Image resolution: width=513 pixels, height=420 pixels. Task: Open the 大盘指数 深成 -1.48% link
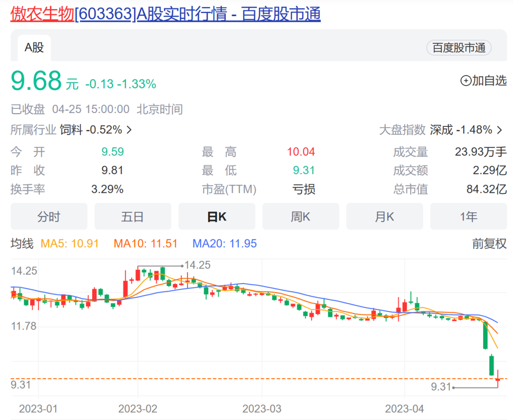[441, 130]
